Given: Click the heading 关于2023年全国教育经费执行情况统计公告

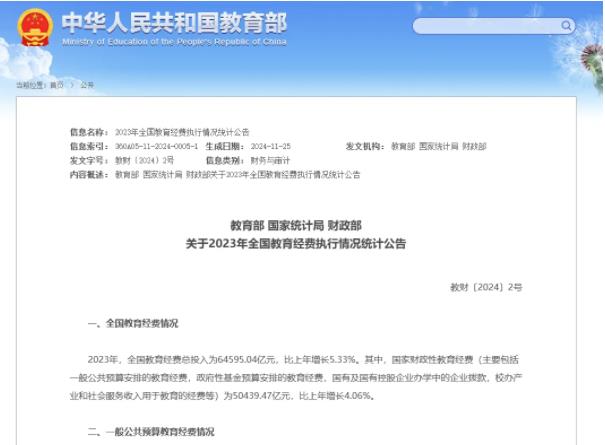Looking at the screenshot, I should point(296,244).
